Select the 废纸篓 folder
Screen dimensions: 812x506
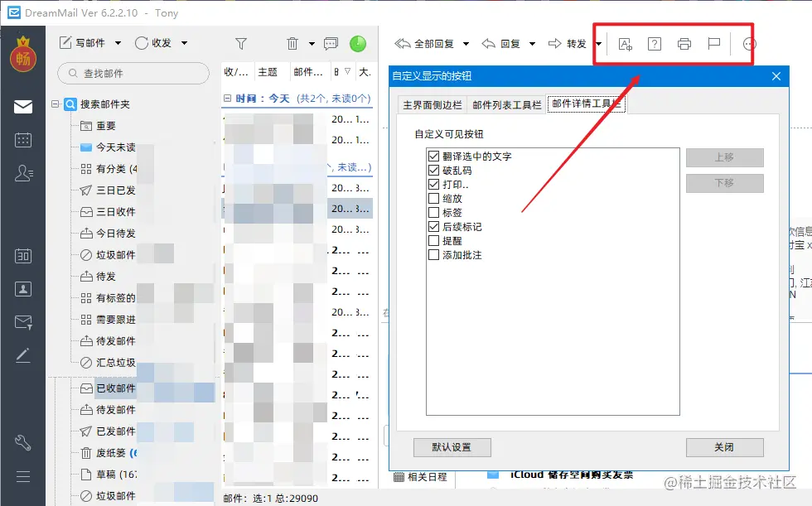click(x=109, y=453)
